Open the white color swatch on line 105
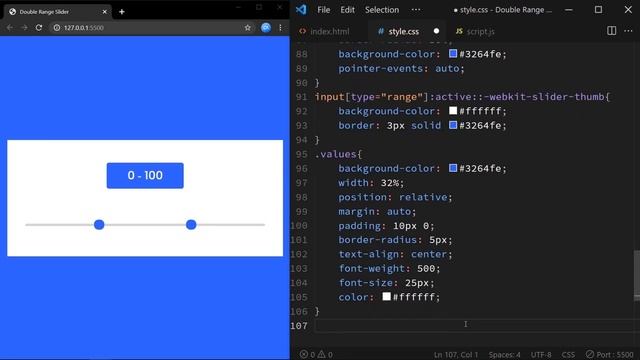The width and height of the screenshot is (640, 360). pyautogui.click(x=386, y=296)
